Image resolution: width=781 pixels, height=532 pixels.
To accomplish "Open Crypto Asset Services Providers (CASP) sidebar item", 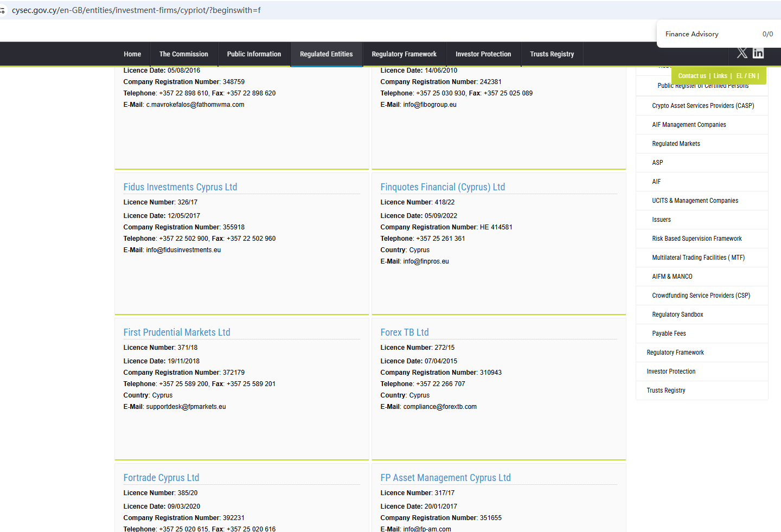I will pos(703,106).
